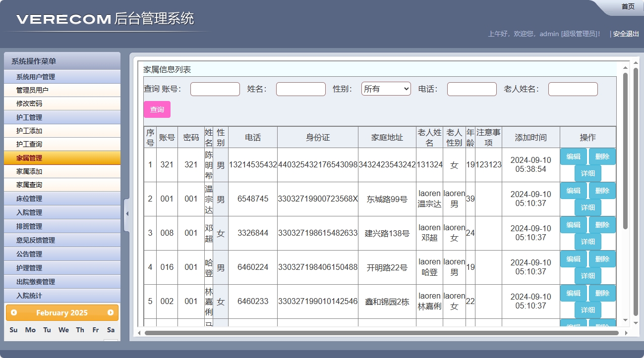Click 删除 button for 温宗达's row

point(602,190)
